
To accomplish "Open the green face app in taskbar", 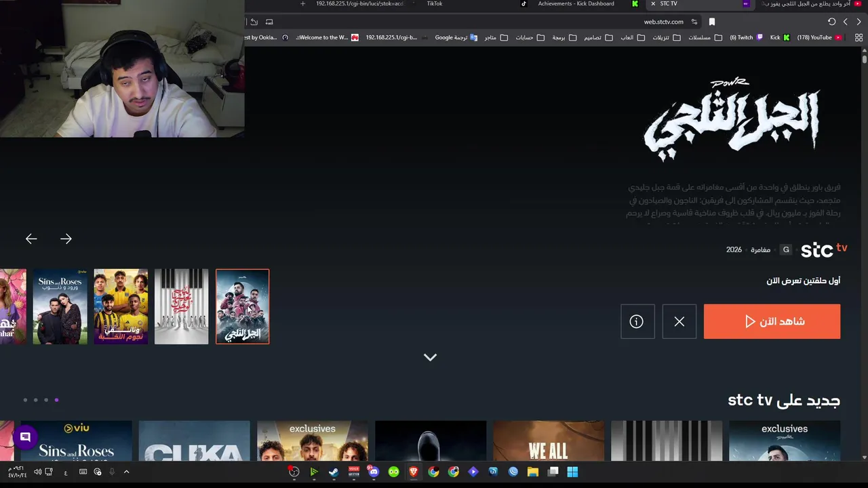I will click(x=393, y=472).
